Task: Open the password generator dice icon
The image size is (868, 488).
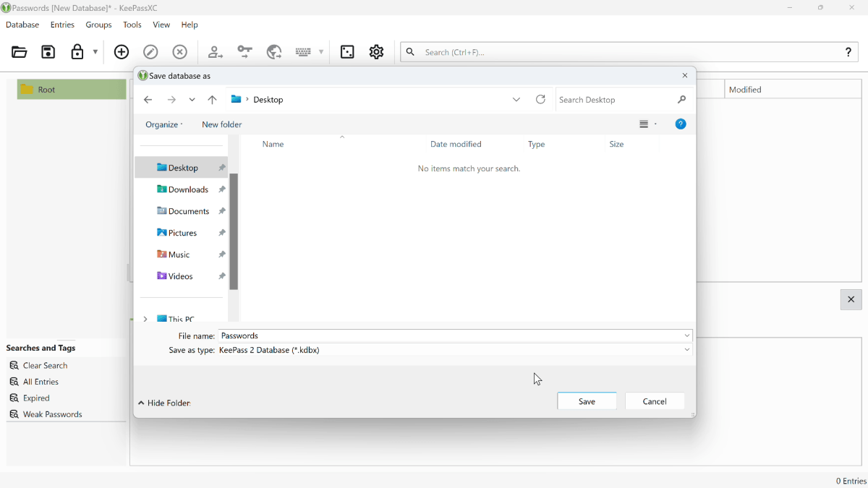Action: click(x=348, y=52)
